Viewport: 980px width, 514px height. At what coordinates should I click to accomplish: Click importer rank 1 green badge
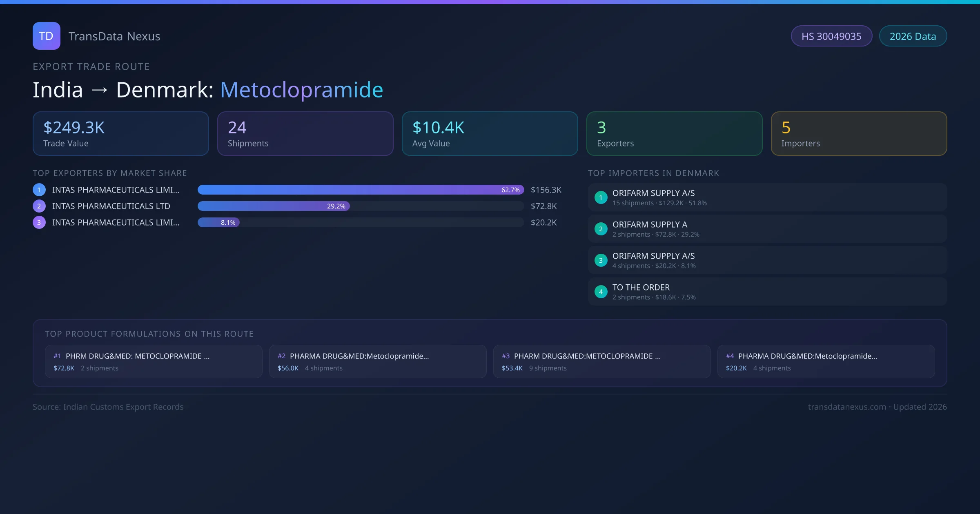tap(601, 197)
